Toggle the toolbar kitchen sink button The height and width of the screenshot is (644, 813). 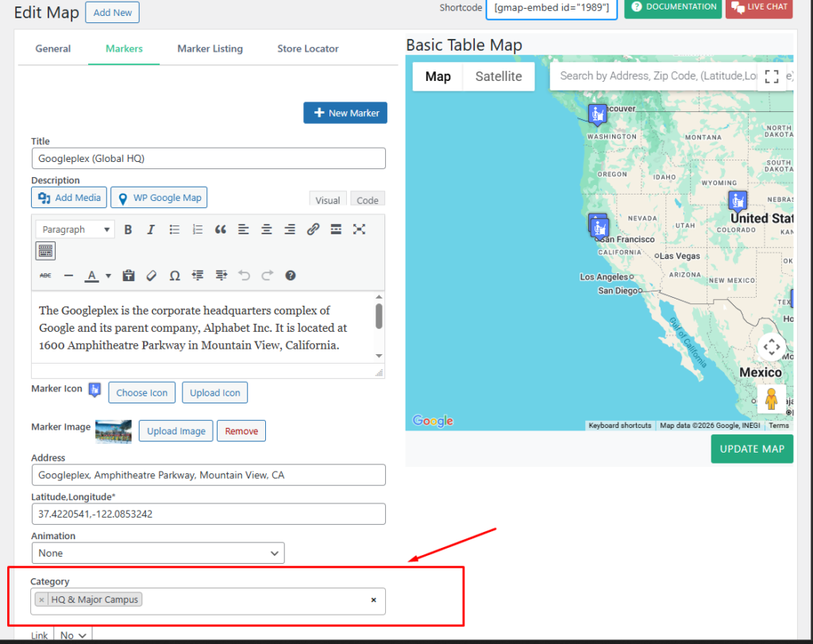click(45, 251)
